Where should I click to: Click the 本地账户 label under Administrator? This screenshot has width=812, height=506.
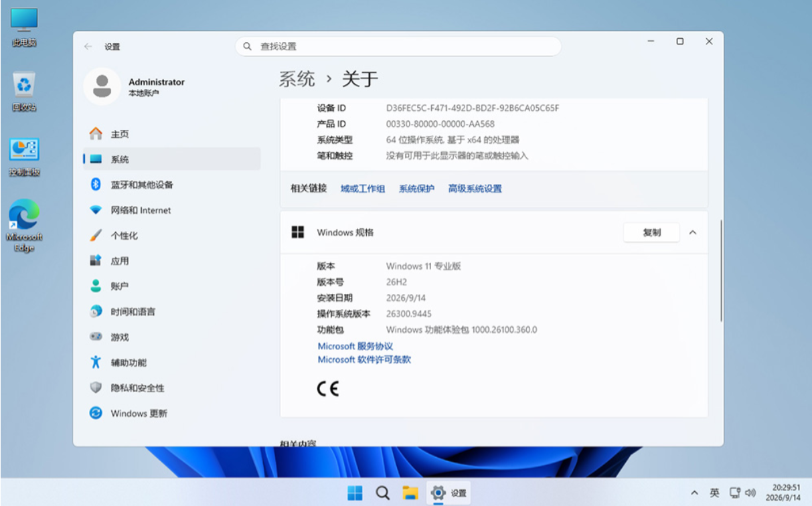(x=144, y=94)
